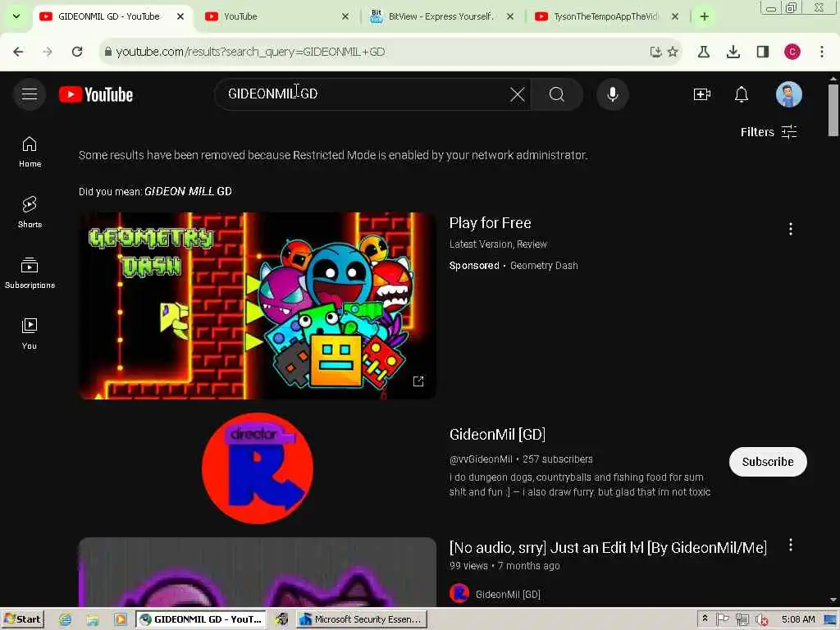Screen dimensions: 840x630
Task: Close the BitView tab
Action: (x=510, y=16)
